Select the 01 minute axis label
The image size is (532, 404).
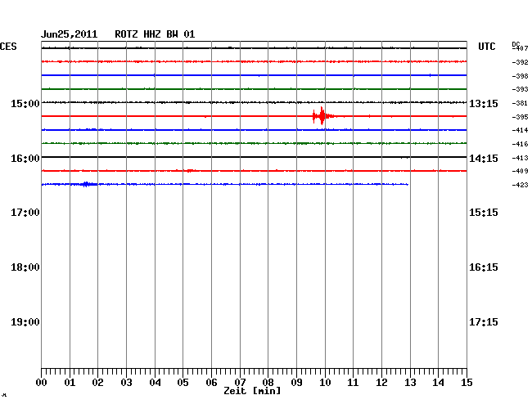70,383
